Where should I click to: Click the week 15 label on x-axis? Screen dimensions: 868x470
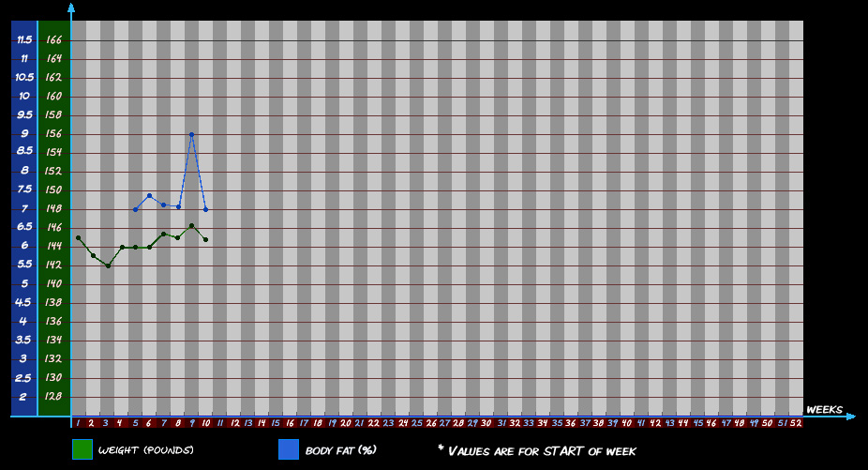pos(276,423)
